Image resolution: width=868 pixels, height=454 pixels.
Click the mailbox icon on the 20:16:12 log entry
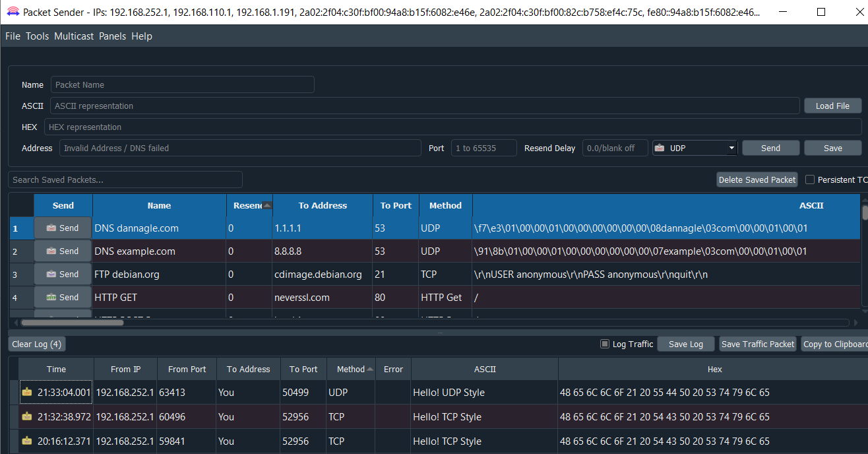[26, 441]
